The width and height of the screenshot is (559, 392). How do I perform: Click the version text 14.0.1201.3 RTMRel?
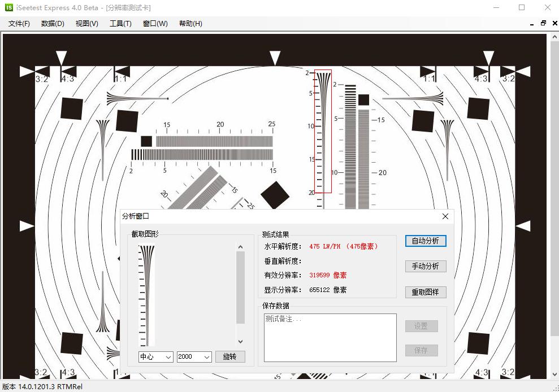(50, 387)
